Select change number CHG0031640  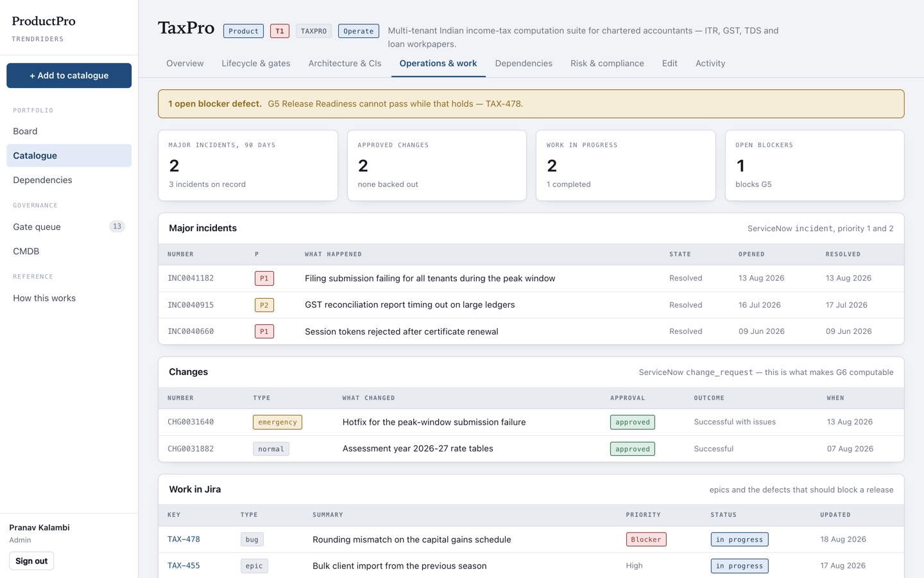pos(191,422)
